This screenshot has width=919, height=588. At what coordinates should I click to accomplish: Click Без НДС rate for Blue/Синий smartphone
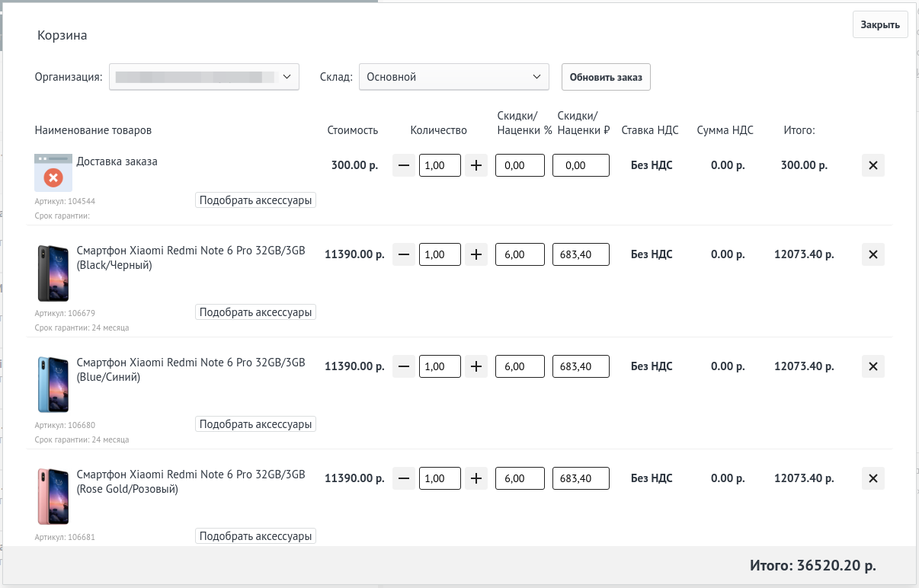click(652, 366)
